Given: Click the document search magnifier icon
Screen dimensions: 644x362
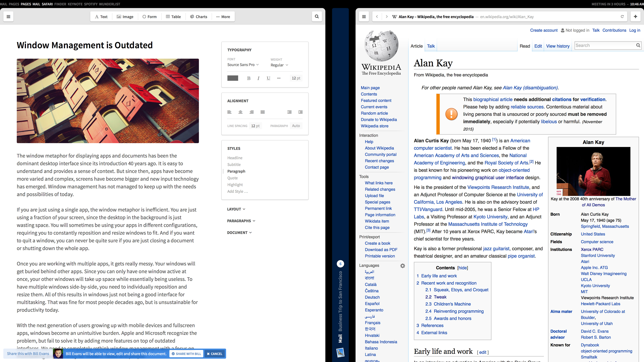Looking at the screenshot, I should click(317, 16).
